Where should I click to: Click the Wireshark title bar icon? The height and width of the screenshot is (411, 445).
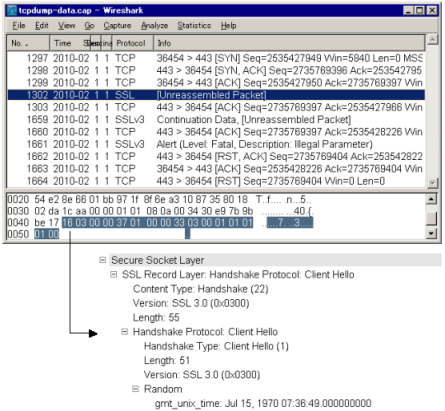12,11
